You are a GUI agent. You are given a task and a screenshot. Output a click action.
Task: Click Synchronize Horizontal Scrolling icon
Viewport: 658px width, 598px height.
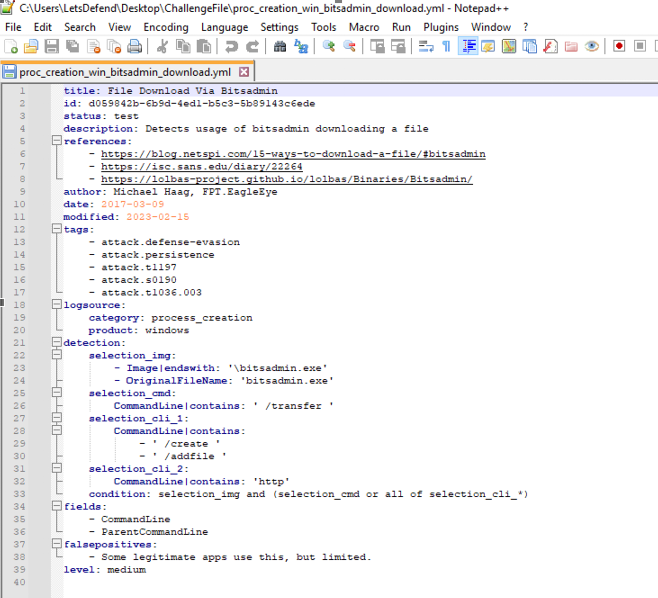point(398,46)
